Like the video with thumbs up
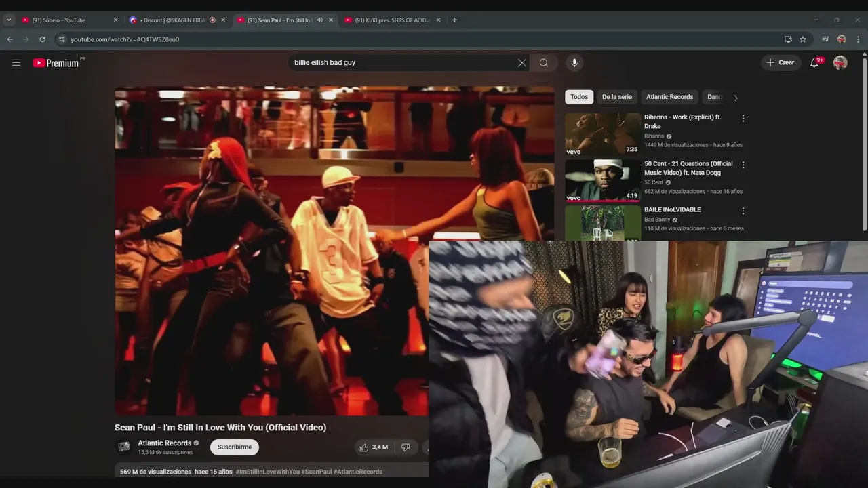The height and width of the screenshot is (488, 868). (374, 447)
